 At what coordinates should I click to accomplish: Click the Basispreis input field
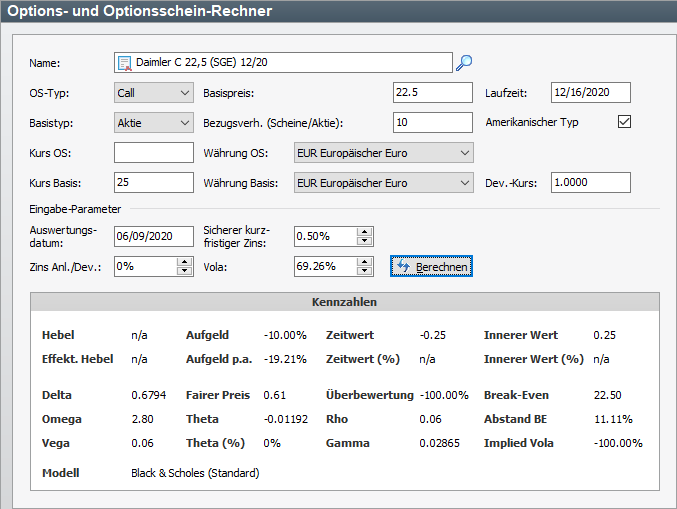click(x=432, y=93)
